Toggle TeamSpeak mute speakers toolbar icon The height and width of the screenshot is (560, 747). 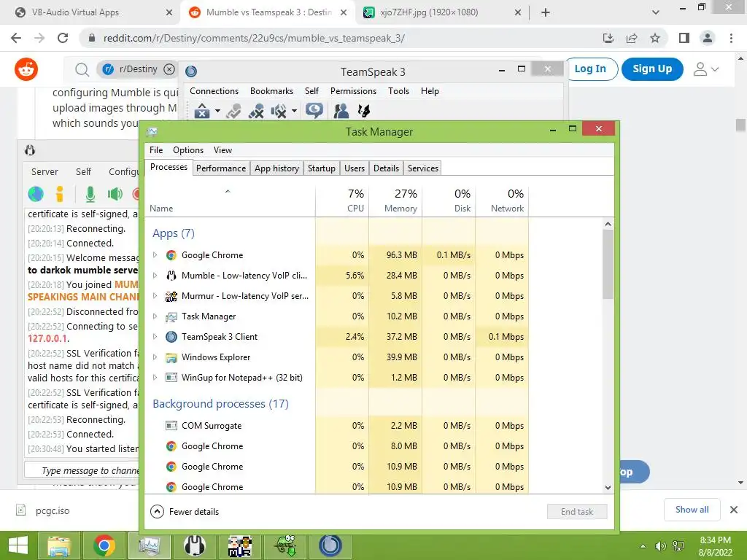(x=279, y=111)
